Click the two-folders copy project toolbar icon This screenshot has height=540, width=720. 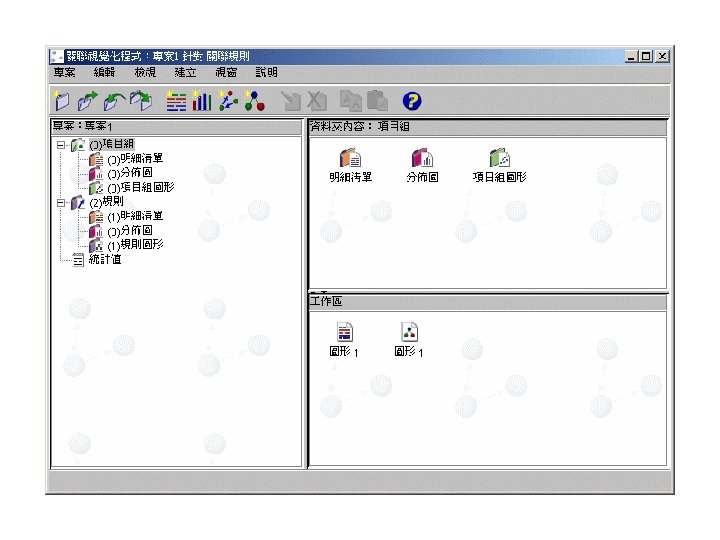141,101
